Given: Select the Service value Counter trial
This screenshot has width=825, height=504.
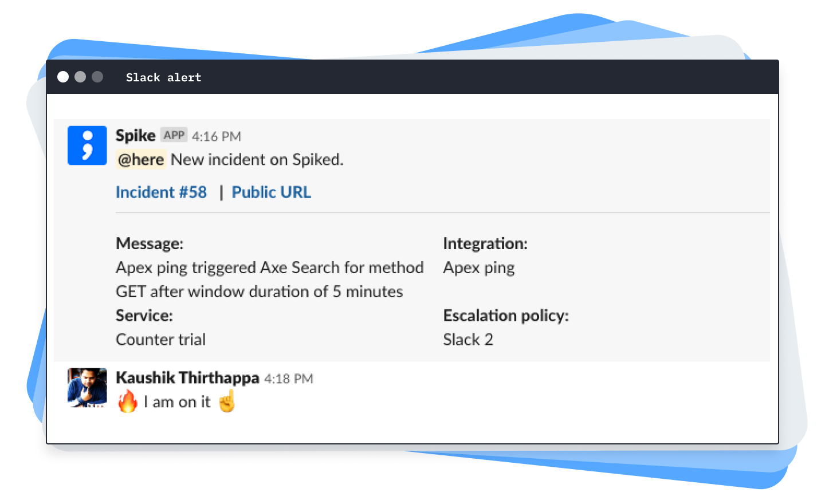Looking at the screenshot, I should coord(160,339).
